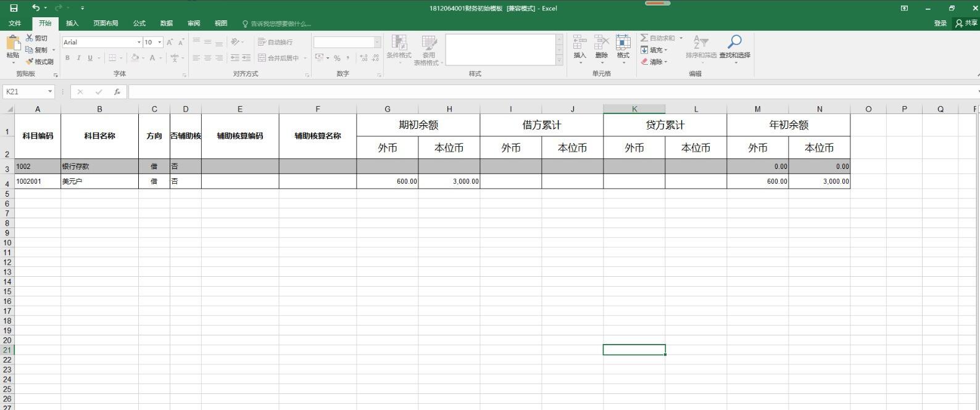Image resolution: width=980 pixels, height=410 pixels.
Task: Click increase decimal icon
Action: point(363,58)
